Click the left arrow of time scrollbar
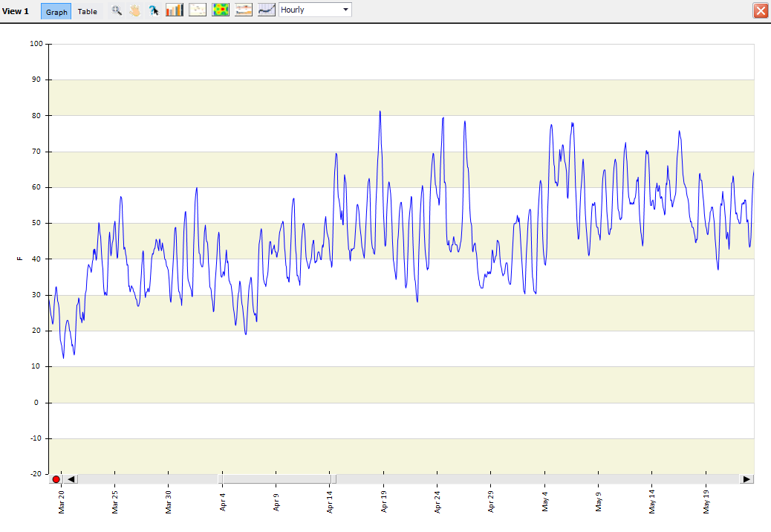 coord(71,479)
